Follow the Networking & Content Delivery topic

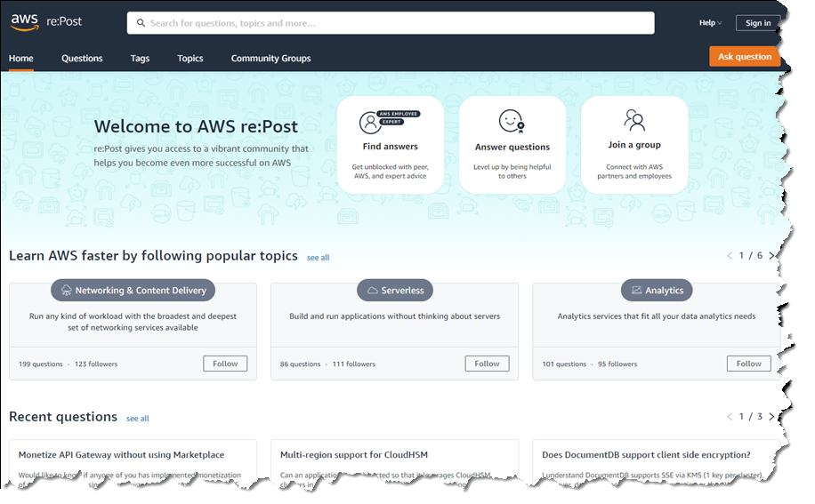225,364
